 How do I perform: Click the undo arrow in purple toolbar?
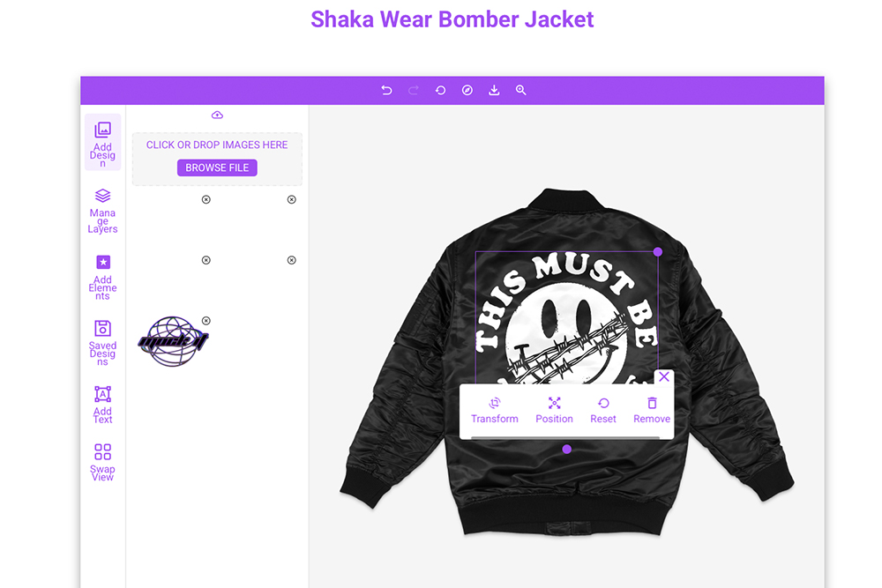tap(386, 90)
